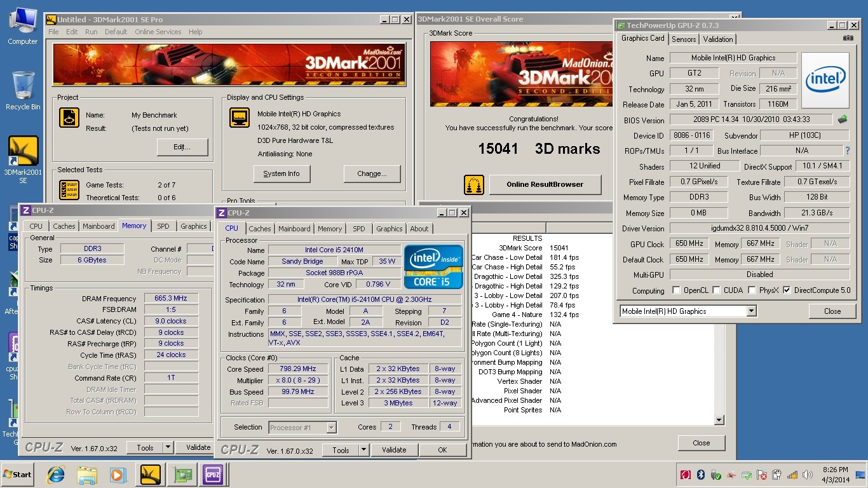Screen dimensions: 868x488
Task: Click the icon beside Online ResultBrowser button
Action: [x=474, y=184]
